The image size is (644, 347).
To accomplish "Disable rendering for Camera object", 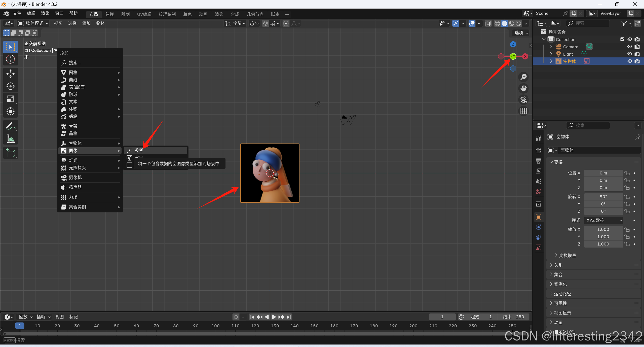I will tap(637, 47).
